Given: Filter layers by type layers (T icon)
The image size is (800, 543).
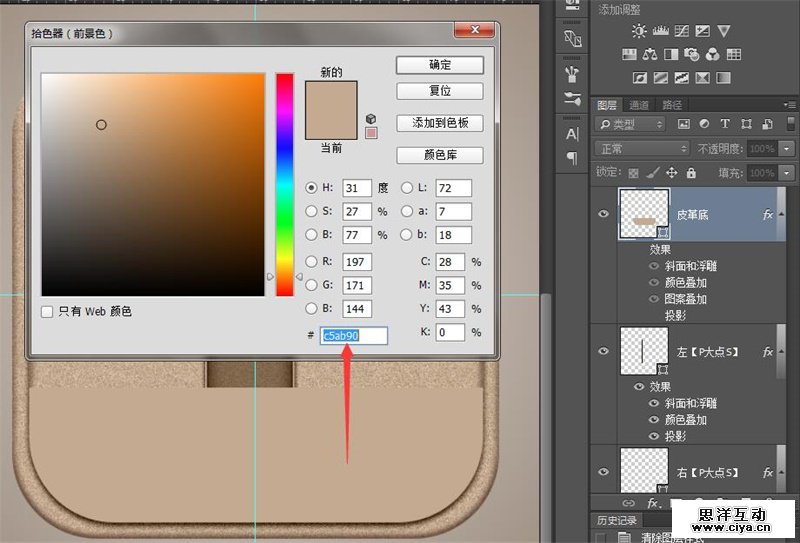Looking at the screenshot, I should click(725, 124).
